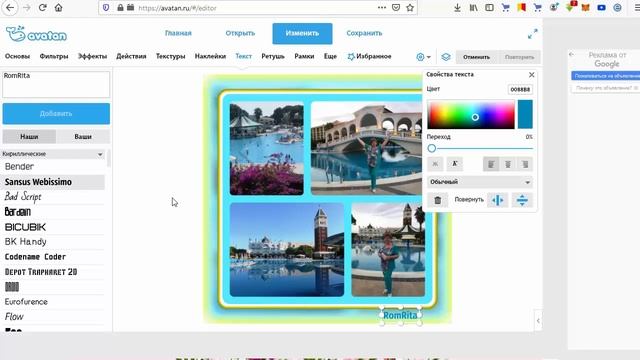Open the Открыть tab
The height and width of the screenshot is (360, 640).
tap(240, 33)
